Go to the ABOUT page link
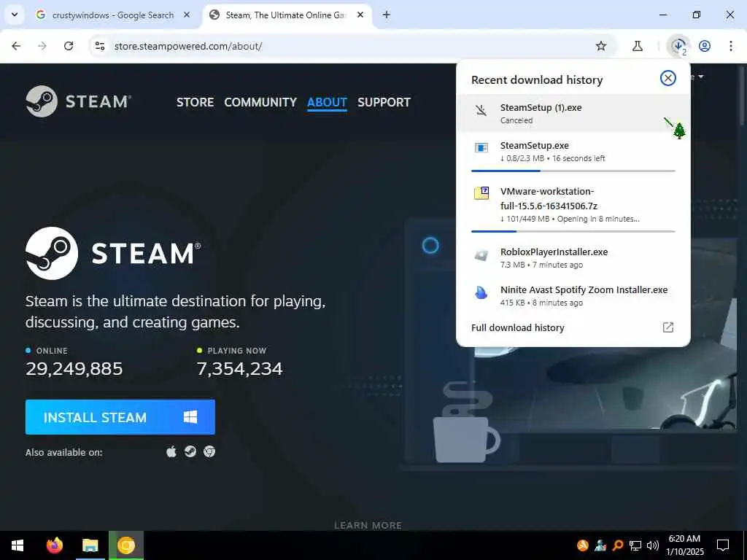The width and height of the screenshot is (747, 560). tap(327, 102)
